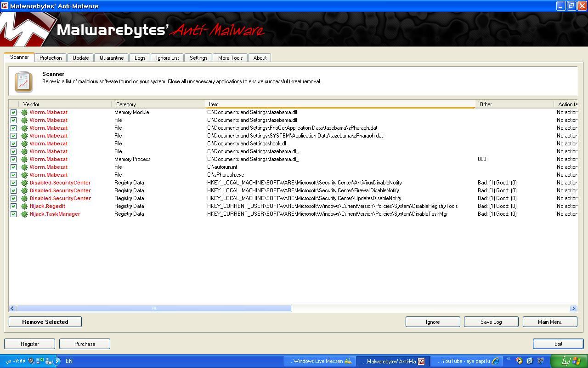
Task: Sort by Item column header
Action: (339, 104)
